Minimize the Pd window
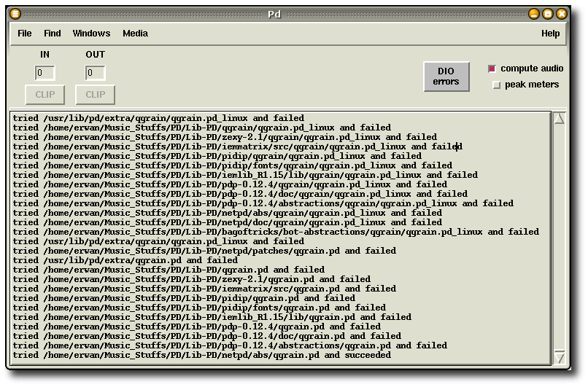 pyautogui.click(x=534, y=15)
